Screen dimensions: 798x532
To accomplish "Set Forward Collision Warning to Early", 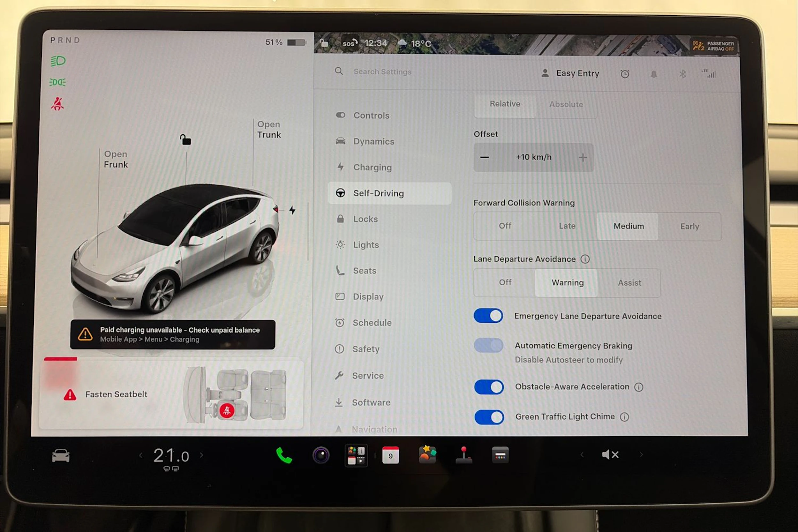I will coord(689,227).
